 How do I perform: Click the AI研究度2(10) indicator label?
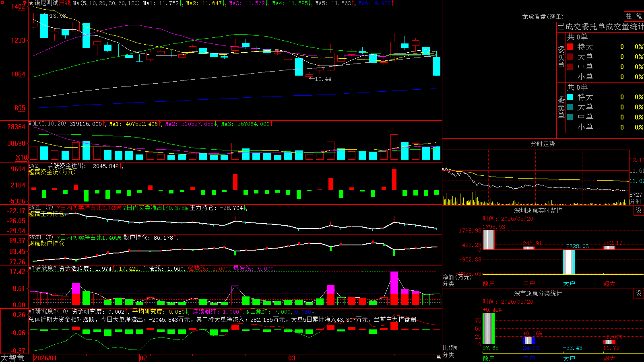48,311
